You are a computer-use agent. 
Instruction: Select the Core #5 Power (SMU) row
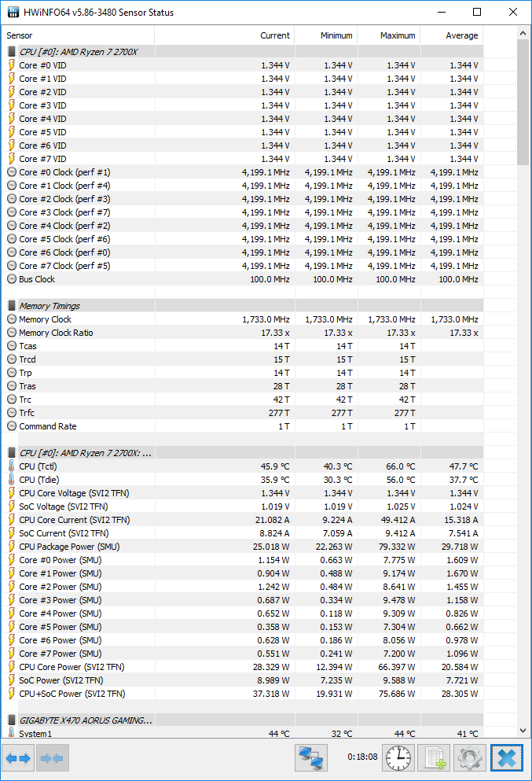coord(242,627)
